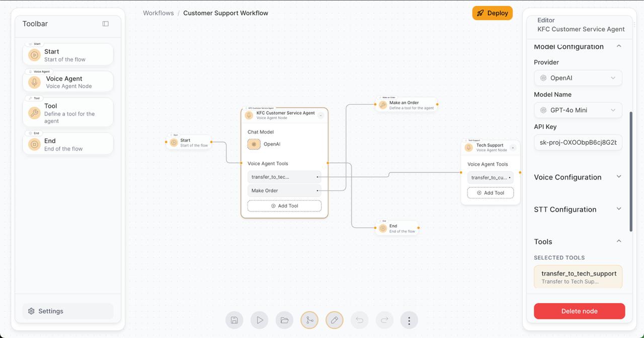Click the SELECTED TOOLS heading
Viewport: 644px width, 338px height.
click(559, 257)
